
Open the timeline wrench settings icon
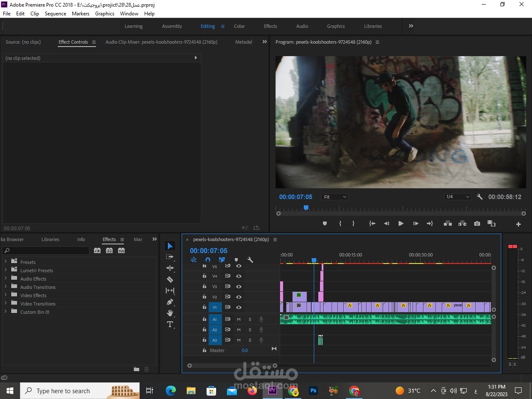[x=250, y=259]
